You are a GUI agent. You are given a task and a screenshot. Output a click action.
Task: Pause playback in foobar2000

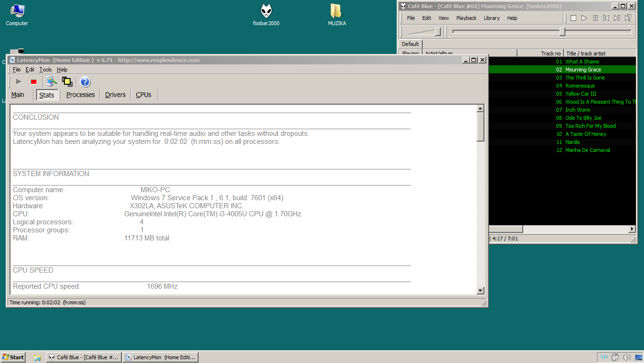coord(595,18)
